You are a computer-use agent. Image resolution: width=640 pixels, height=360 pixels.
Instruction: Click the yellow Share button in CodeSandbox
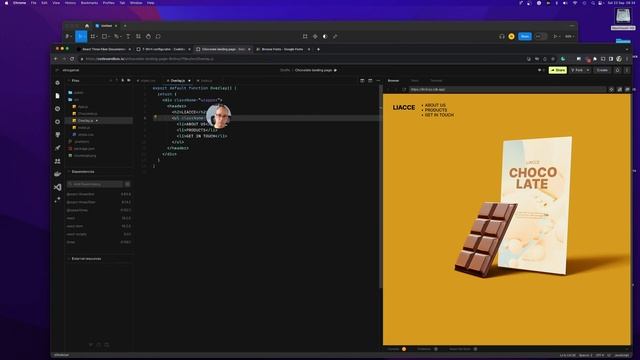click(558, 70)
